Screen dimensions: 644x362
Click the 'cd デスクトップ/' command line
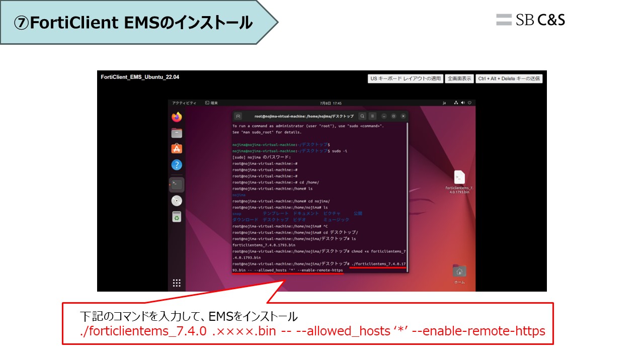[295, 232]
